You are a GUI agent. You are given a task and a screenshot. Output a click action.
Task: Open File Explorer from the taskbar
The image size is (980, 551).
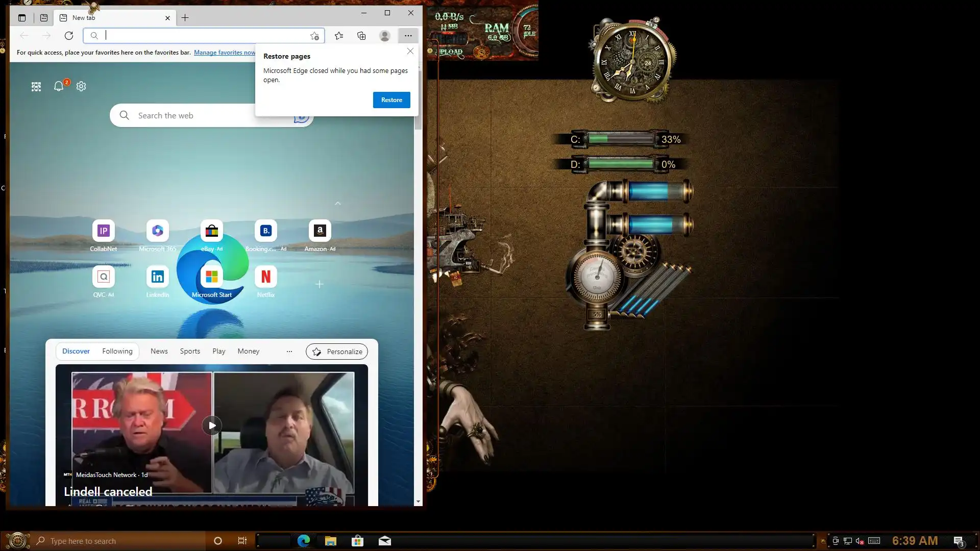coord(330,541)
